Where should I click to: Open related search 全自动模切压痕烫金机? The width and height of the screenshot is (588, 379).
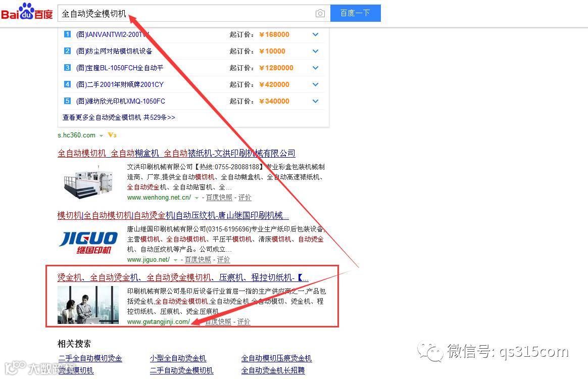276,358
